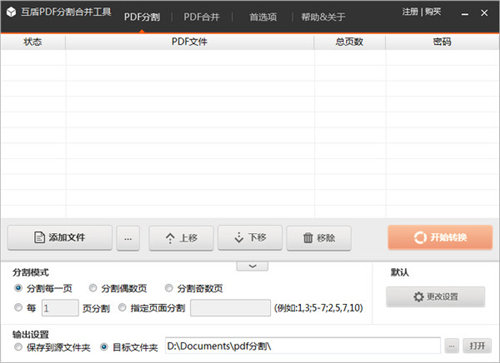Select the 每 N 页分割 radio option

(18, 307)
